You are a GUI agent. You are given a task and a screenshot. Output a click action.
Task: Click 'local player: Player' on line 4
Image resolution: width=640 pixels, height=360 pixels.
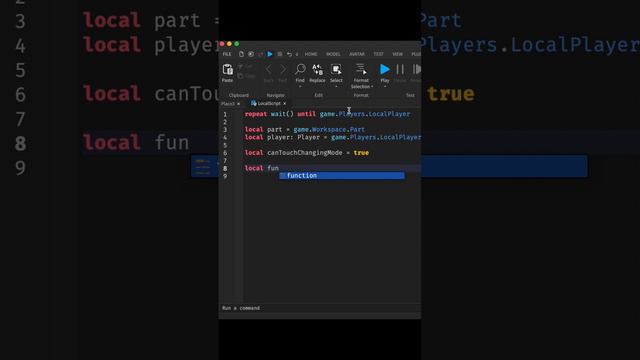[x=282, y=137]
